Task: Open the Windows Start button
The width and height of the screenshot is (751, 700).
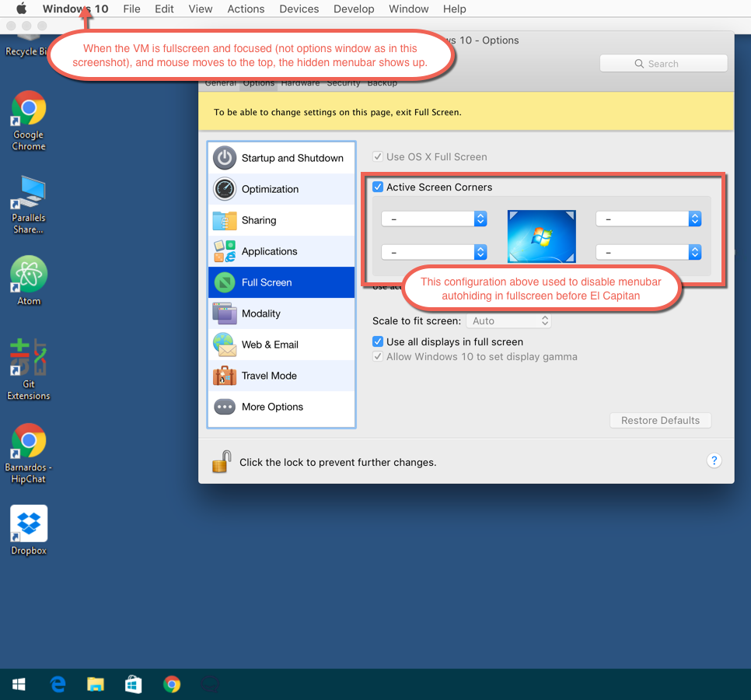Action: 19,684
